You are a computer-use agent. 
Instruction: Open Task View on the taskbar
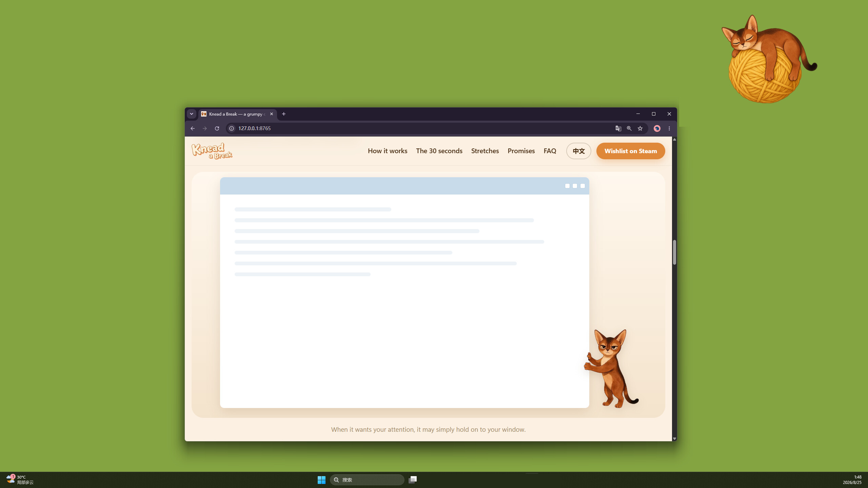pyautogui.click(x=413, y=480)
